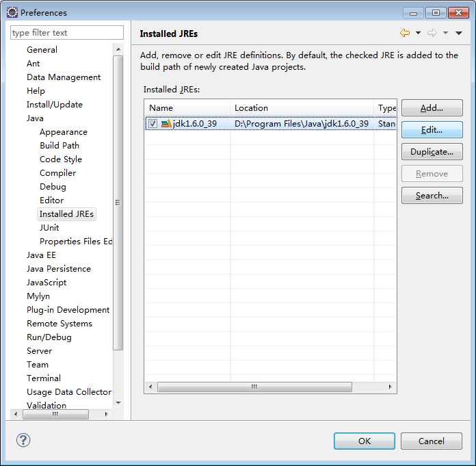476x466 pixels.
Task: Dismiss the dialog with Cancel
Action: pyautogui.click(x=432, y=441)
